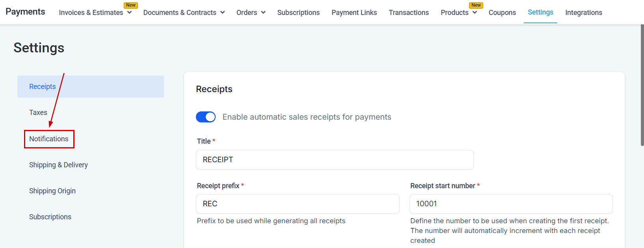The height and width of the screenshot is (248, 644).
Task: Expand the Products dropdown chevron
Action: [x=475, y=13]
